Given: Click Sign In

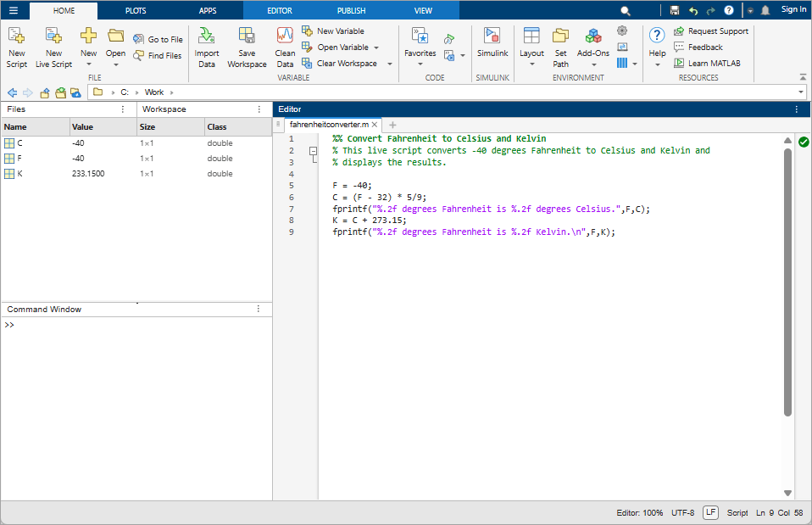Looking at the screenshot, I should point(794,9).
